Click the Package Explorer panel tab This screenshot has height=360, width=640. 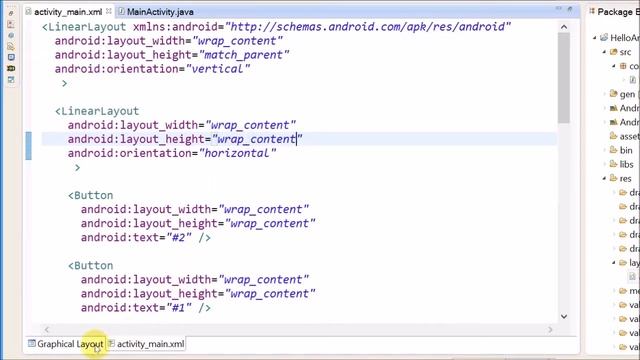[x=614, y=12]
